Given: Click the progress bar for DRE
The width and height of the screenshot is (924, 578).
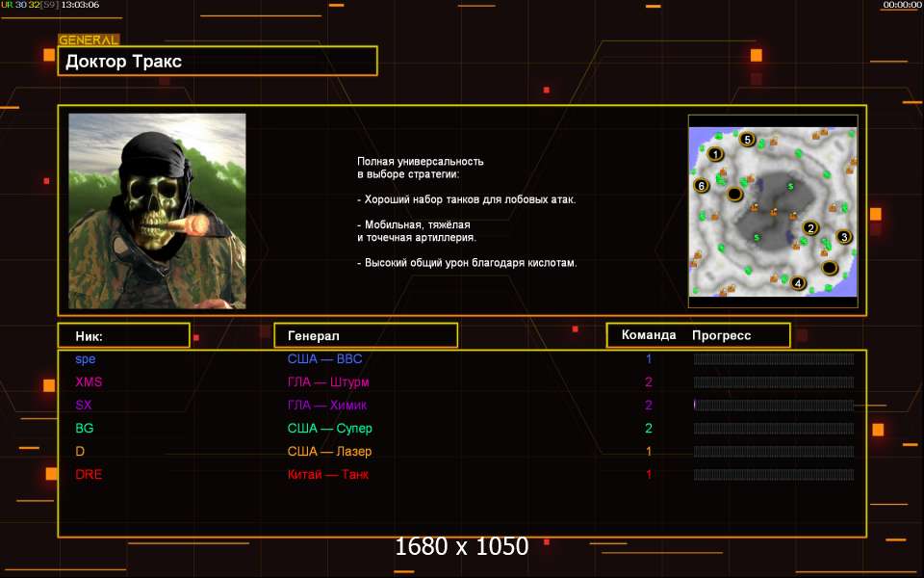Looking at the screenshot, I should (x=774, y=474).
